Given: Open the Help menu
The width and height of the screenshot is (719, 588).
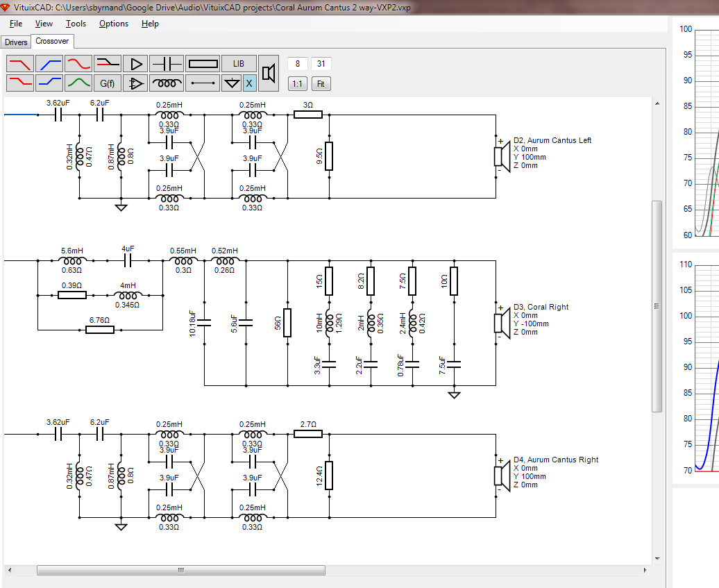Looking at the screenshot, I should tap(150, 24).
